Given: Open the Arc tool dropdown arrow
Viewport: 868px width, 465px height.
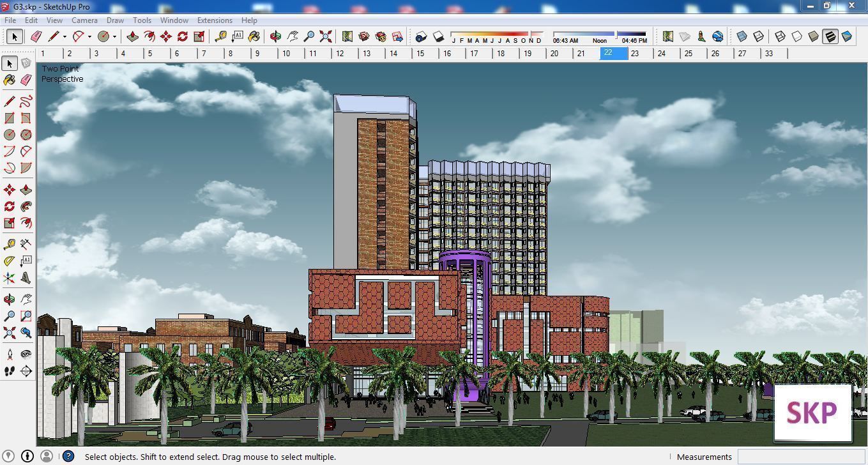Looking at the screenshot, I should point(90,38).
